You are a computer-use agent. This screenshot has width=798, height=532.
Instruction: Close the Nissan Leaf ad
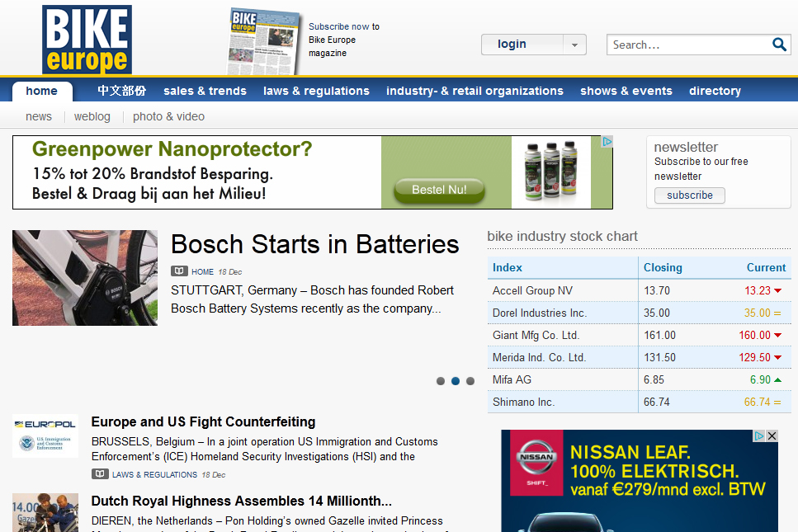click(772, 435)
